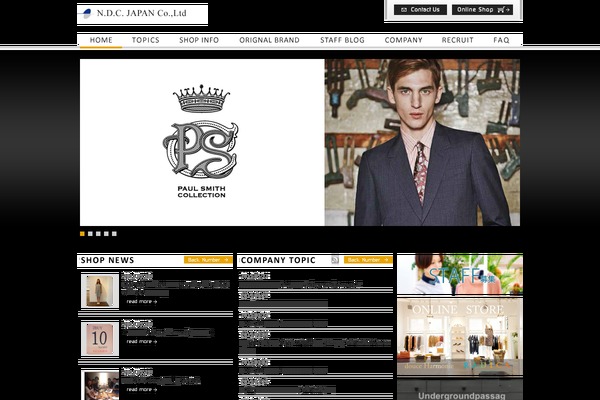The width and height of the screenshot is (600, 400).
Task: Switch to the third slideshow indicator dot
Action: pyautogui.click(x=98, y=234)
